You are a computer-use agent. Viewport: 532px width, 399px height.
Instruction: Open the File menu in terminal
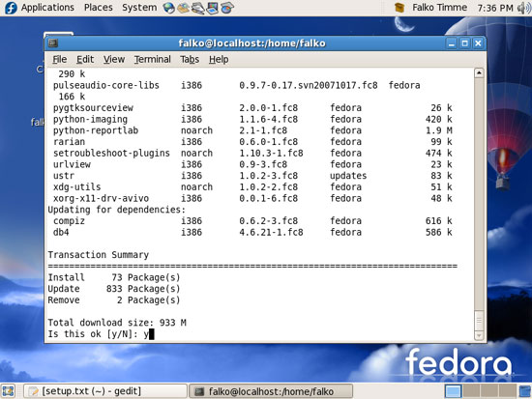[x=59, y=59]
